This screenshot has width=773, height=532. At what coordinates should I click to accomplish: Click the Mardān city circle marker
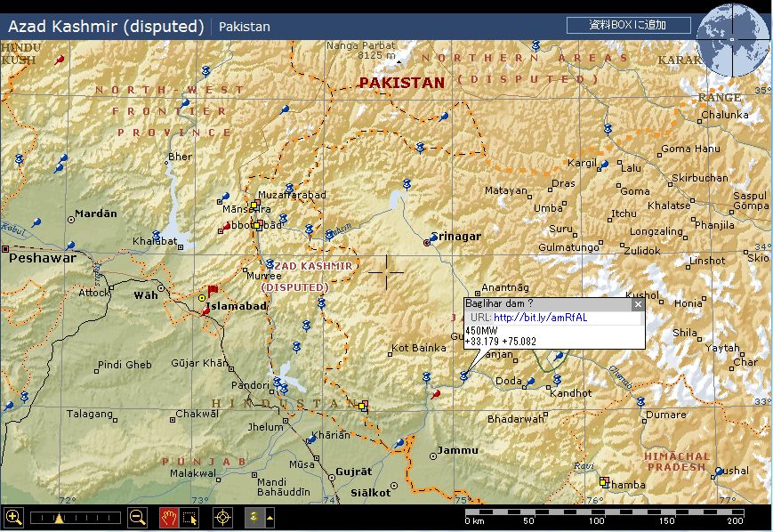coord(71,220)
